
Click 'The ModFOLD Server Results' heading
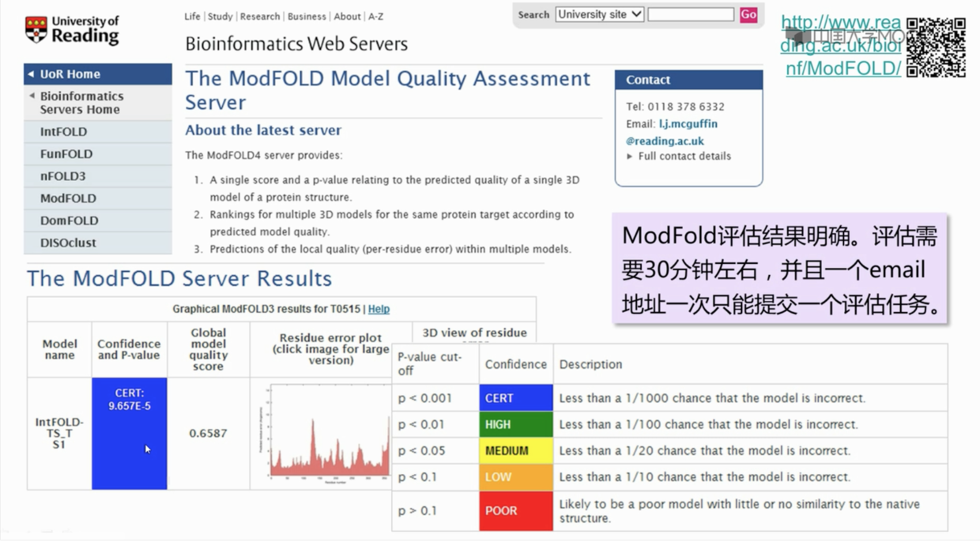pyautogui.click(x=179, y=279)
